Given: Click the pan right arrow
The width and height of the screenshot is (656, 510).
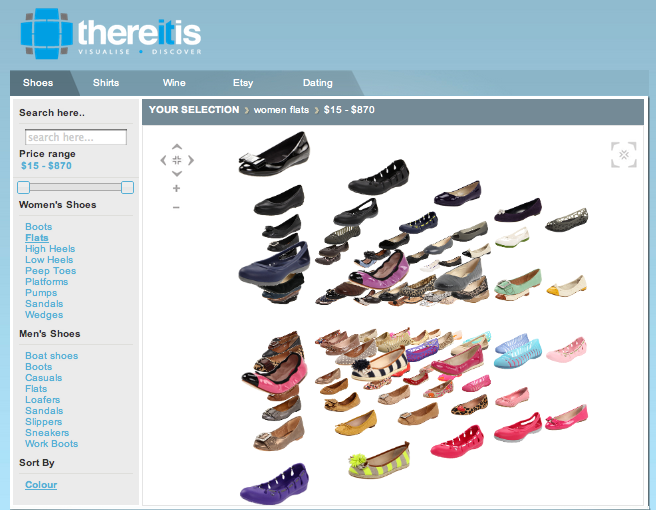Looking at the screenshot, I should (x=191, y=160).
